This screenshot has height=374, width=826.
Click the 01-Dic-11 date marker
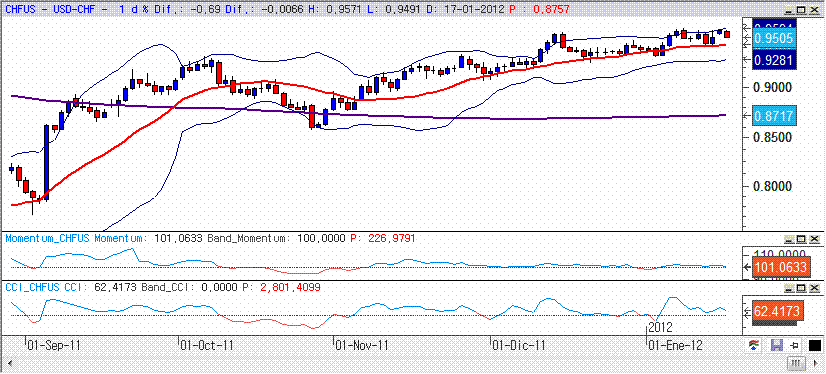pyautogui.click(x=518, y=345)
